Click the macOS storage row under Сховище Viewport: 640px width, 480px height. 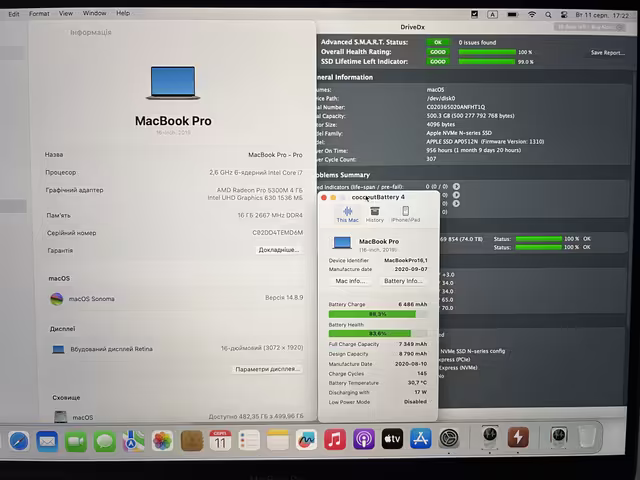click(x=178, y=417)
